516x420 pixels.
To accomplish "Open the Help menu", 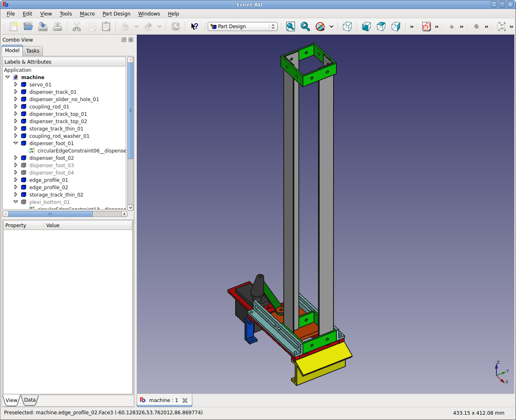I will 173,13.
